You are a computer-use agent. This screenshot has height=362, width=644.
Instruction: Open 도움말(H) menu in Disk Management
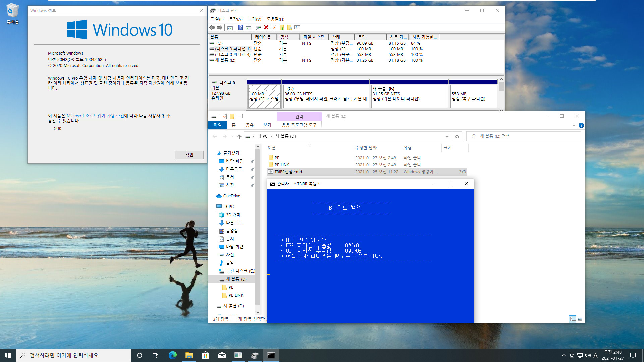[x=275, y=19]
